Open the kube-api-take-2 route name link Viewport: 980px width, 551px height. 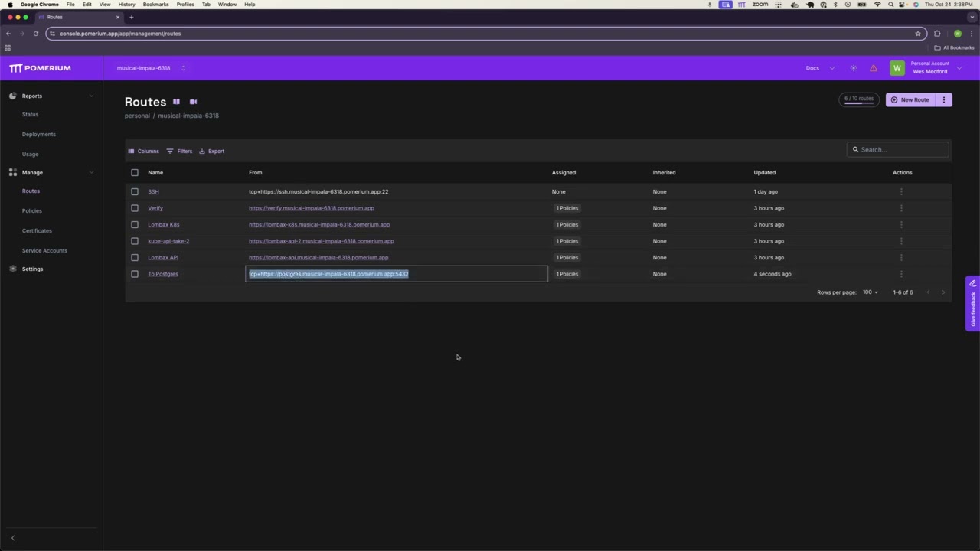[x=168, y=241]
